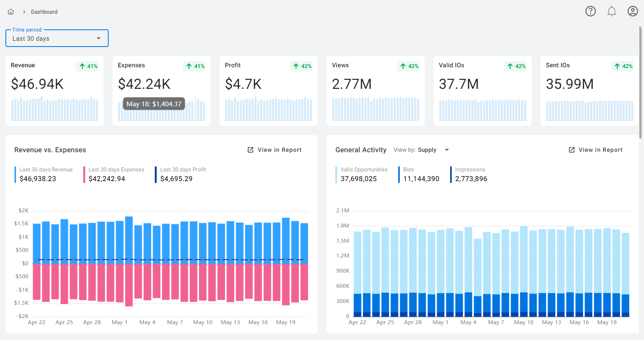
Task: Expand the View by Supply dropdown
Action: click(447, 150)
